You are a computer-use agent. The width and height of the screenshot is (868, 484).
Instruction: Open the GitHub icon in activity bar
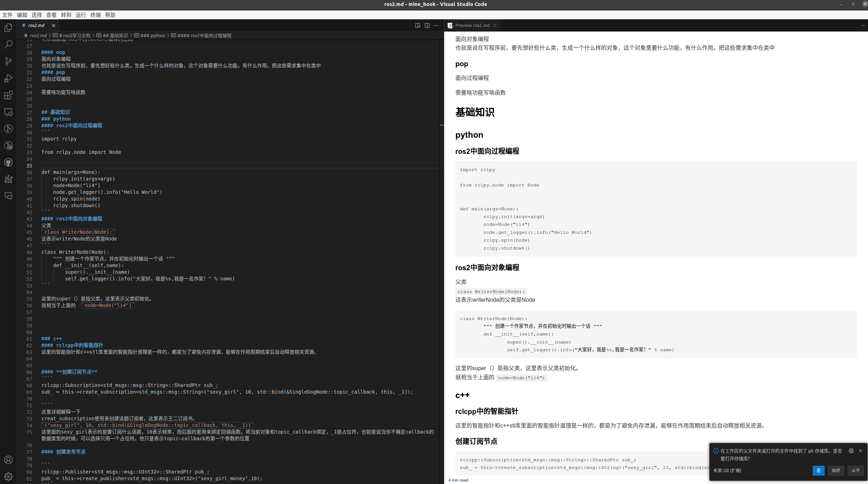coord(8,162)
